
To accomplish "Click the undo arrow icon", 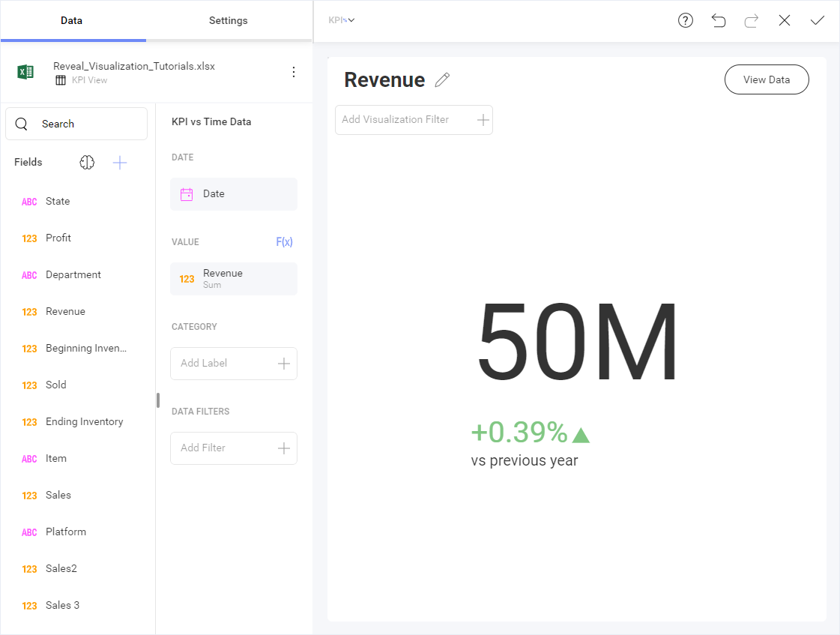I will click(x=719, y=20).
